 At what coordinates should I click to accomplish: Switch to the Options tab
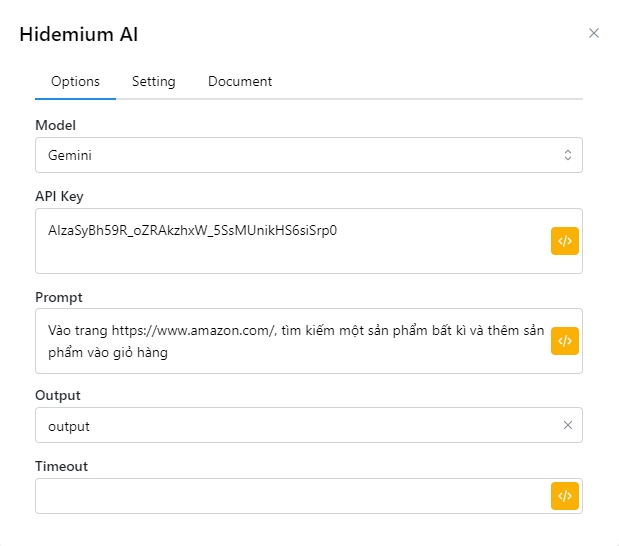pos(75,81)
